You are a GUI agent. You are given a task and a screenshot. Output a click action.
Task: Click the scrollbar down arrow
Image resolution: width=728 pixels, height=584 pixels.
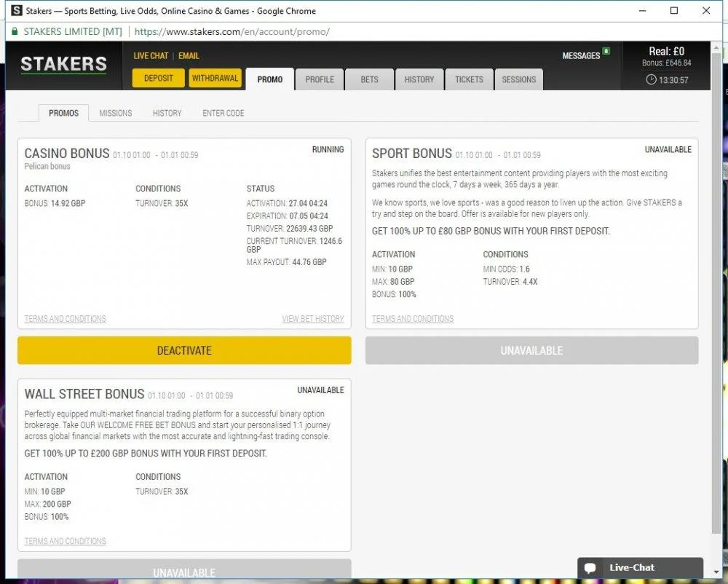tap(716, 572)
